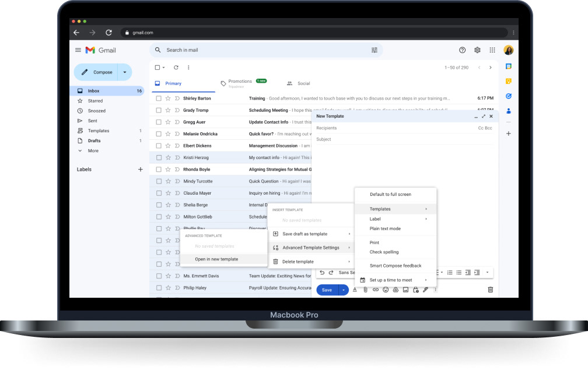
Task: Switch to the Social tab
Action: click(x=299, y=83)
